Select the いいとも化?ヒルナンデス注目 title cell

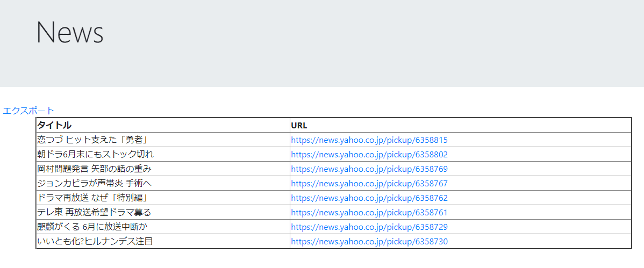coord(95,241)
